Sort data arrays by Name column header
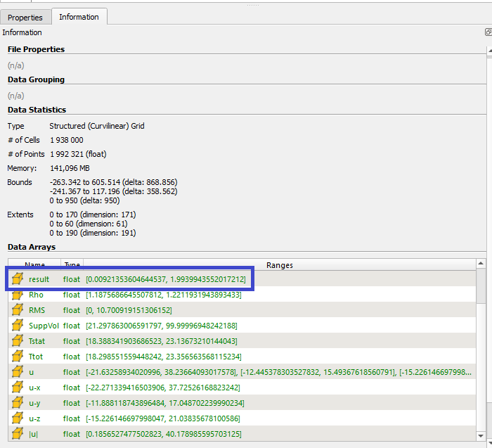This screenshot has width=492, height=448. pos(34,265)
